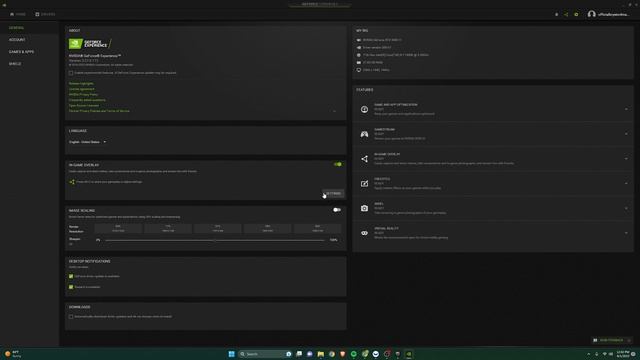The height and width of the screenshot is (360, 640).
Task: Click the driver version icon in My Rig
Action: [359, 47]
